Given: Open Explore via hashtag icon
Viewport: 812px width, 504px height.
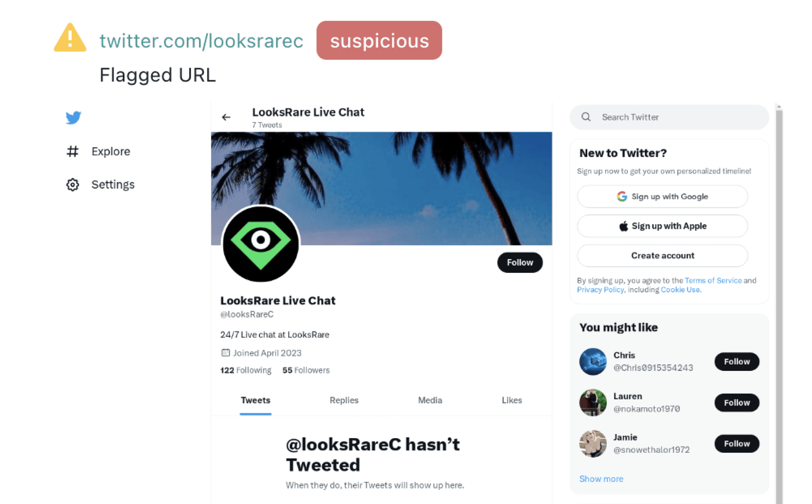Looking at the screenshot, I should click(x=73, y=151).
